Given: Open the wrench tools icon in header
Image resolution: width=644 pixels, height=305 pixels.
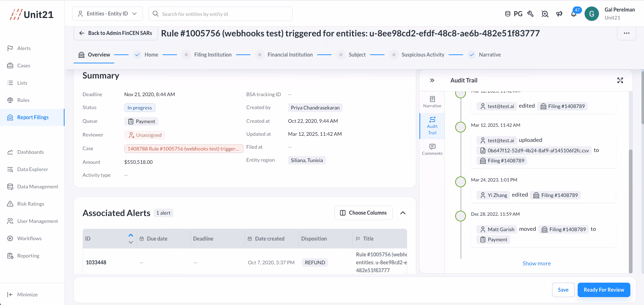Looking at the screenshot, I should [530, 14].
